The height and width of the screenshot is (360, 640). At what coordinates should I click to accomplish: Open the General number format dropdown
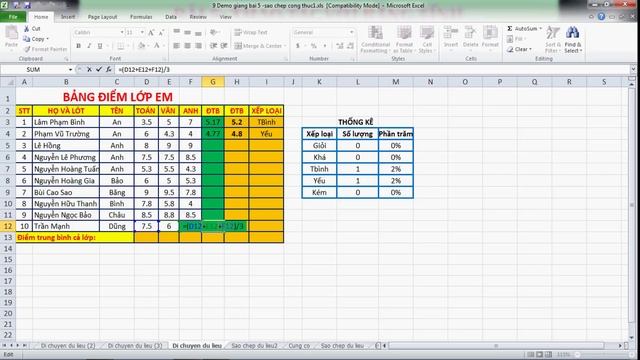pyautogui.click(x=351, y=32)
